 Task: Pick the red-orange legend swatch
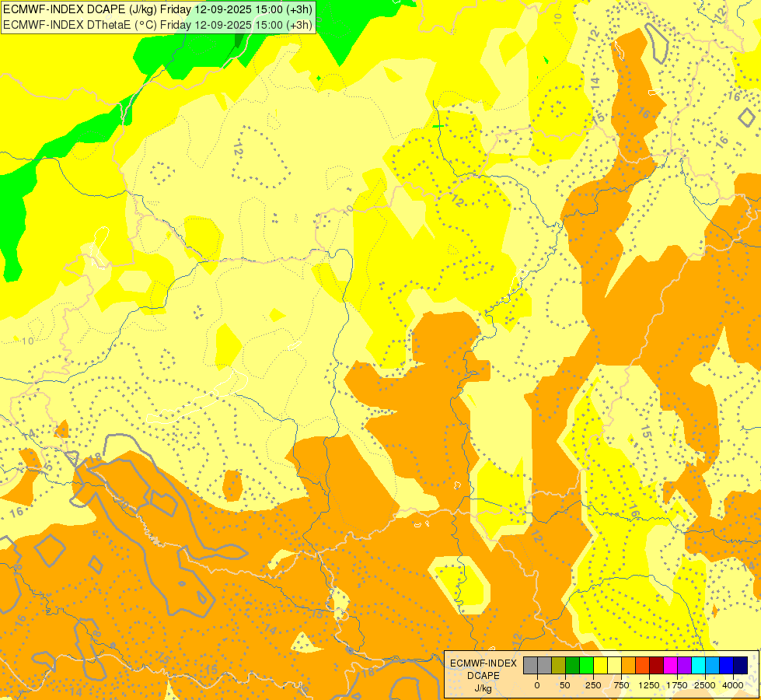643,665
